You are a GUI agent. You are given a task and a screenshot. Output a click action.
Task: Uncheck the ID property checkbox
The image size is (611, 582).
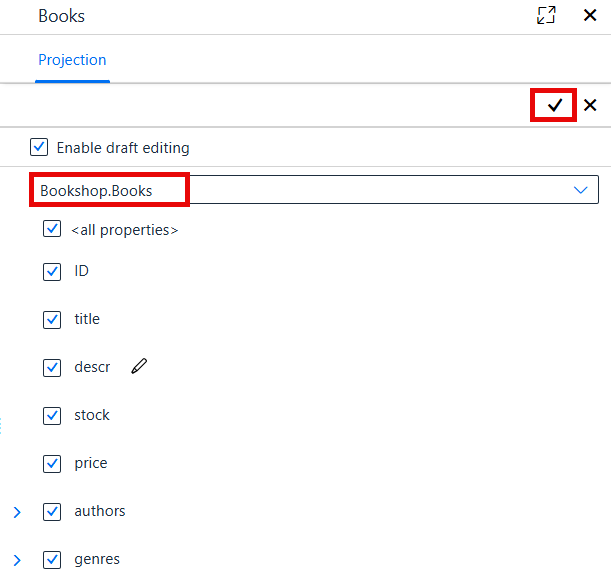(52, 272)
